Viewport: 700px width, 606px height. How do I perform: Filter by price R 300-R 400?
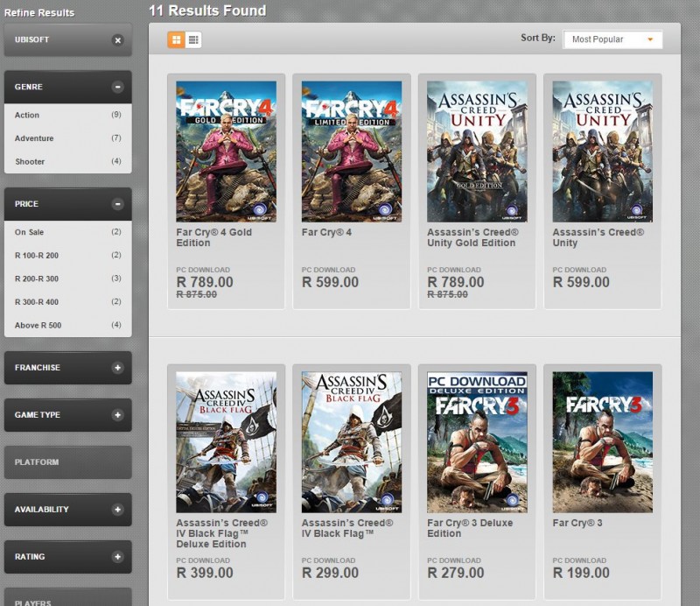[x=68, y=301]
